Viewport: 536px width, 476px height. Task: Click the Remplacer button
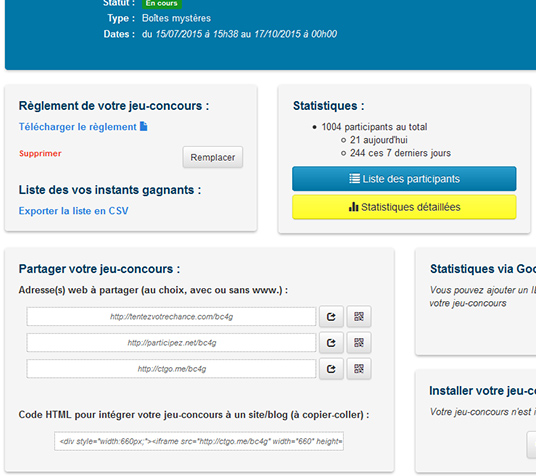(213, 157)
